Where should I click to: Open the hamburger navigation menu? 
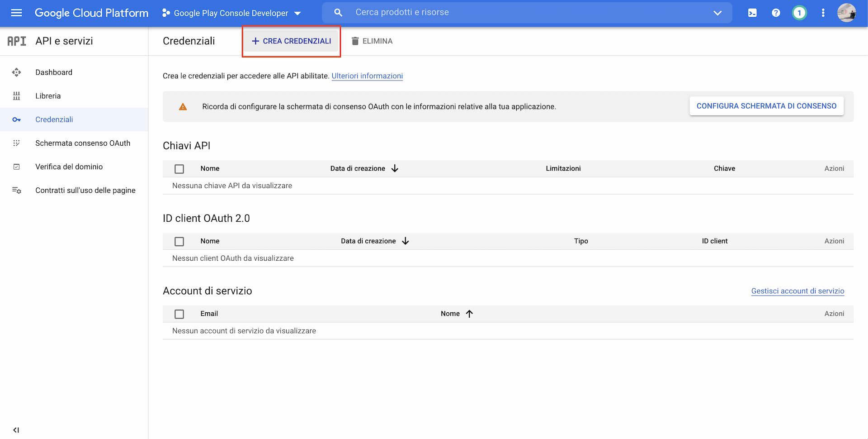(16, 13)
